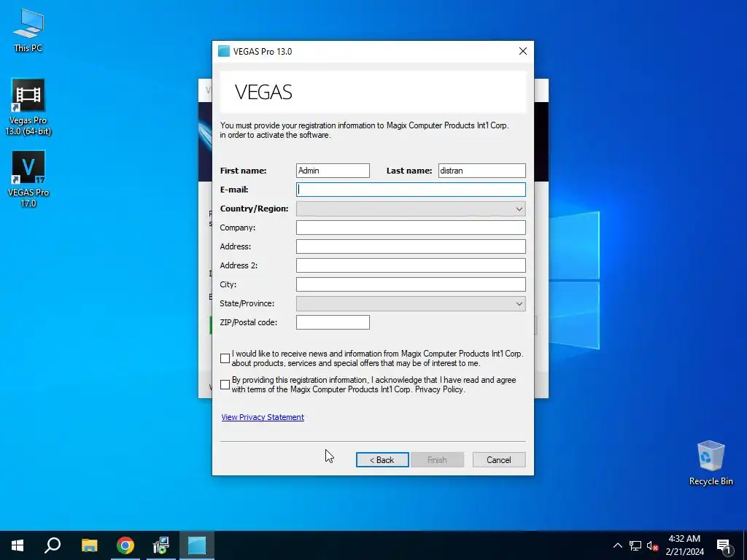Launch Google Chrome from taskbar
The height and width of the screenshot is (560, 747).
(125, 545)
